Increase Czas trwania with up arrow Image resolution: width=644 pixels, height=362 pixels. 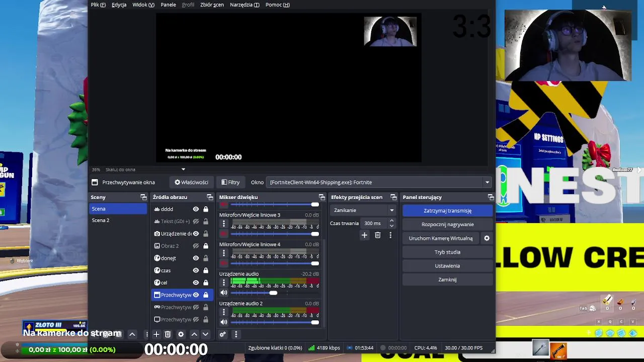point(391,220)
